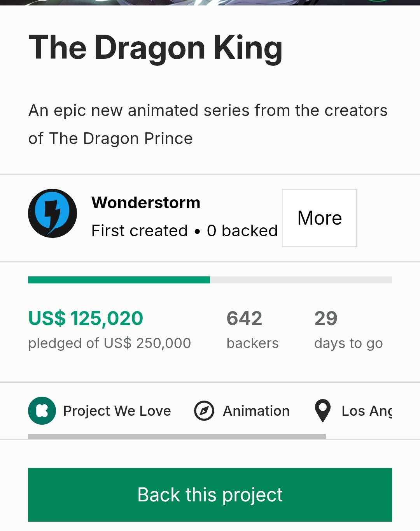420x531 pixels.
Task: Click the compass icon beside Animation
Action: (204, 411)
